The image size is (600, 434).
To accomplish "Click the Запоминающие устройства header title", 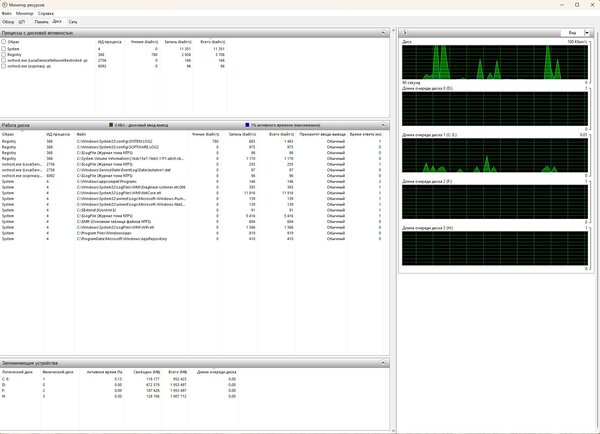I will [30, 363].
